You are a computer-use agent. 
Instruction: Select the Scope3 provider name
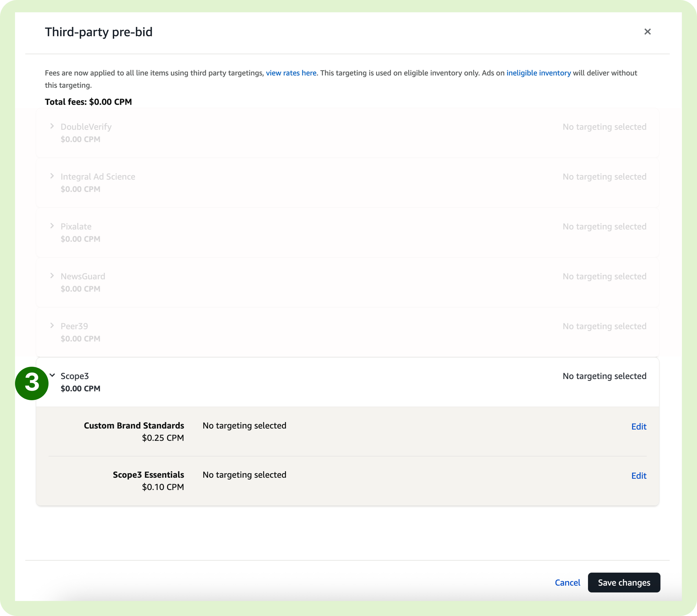pos(75,376)
